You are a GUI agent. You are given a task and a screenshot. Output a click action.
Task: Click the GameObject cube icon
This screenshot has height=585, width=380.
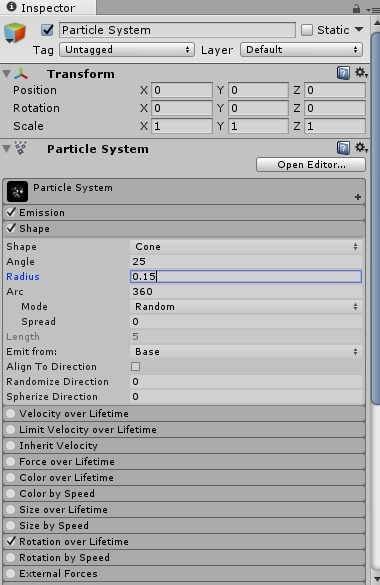coord(15,33)
